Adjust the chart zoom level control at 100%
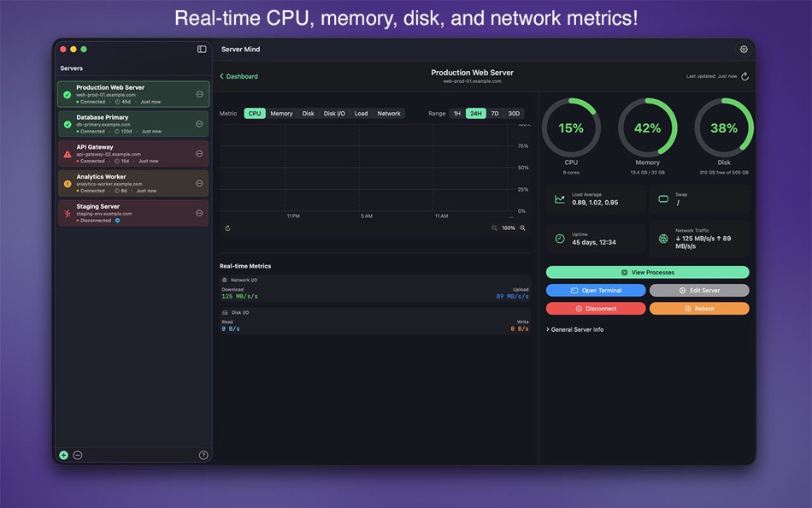This screenshot has height=508, width=812. [x=510, y=228]
